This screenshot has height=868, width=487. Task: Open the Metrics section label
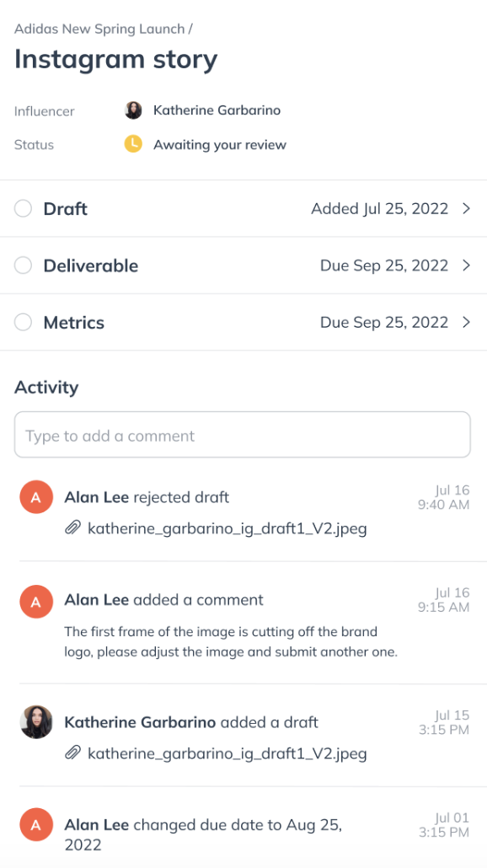point(73,322)
